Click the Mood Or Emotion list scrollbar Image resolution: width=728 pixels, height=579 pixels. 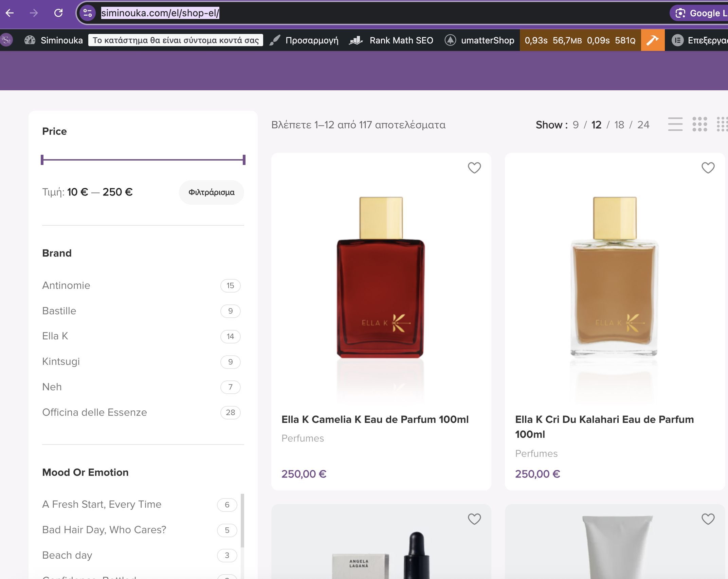(x=242, y=520)
